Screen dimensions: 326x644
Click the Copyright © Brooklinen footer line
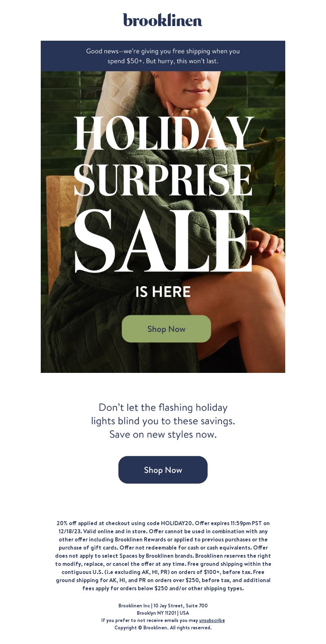click(x=163, y=628)
